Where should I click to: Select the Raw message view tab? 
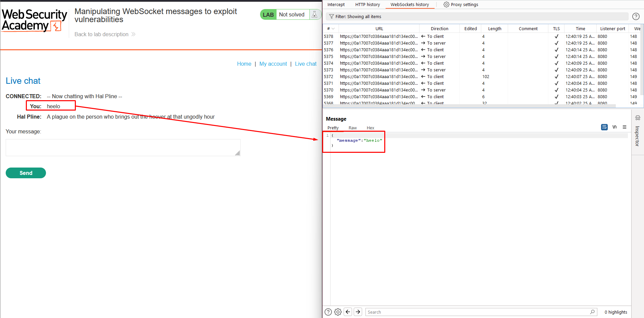(x=352, y=128)
